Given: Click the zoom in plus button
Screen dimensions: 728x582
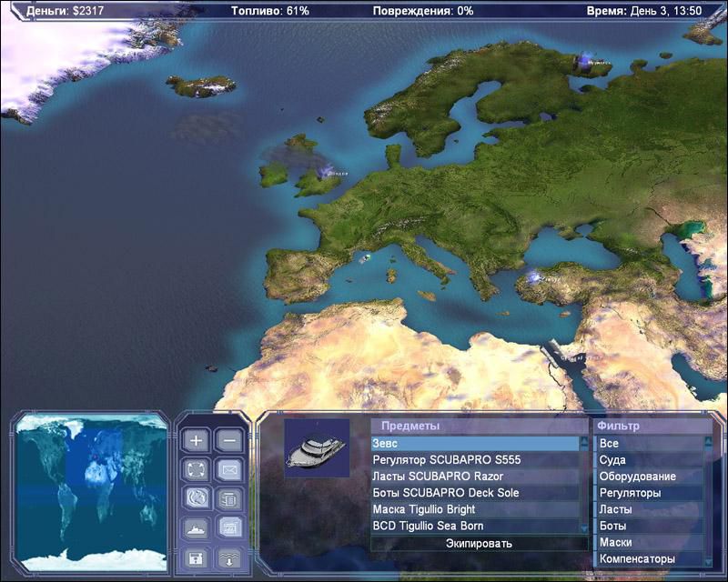Looking at the screenshot, I should point(196,441).
